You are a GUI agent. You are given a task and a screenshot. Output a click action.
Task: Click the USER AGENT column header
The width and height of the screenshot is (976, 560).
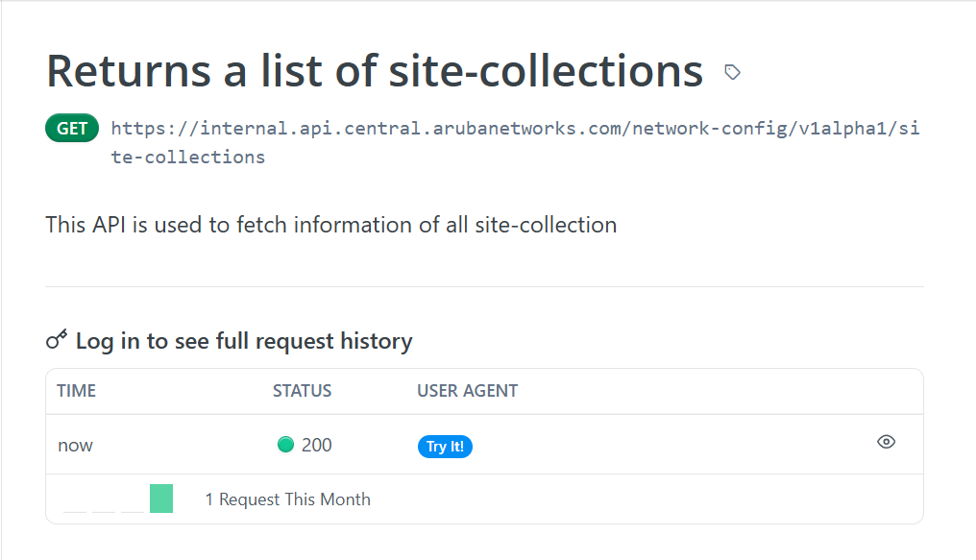(467, 391)
